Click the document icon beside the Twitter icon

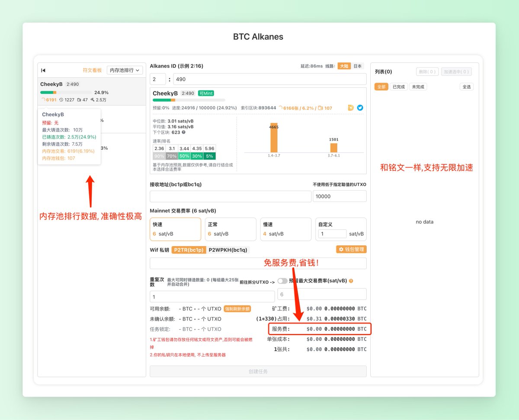(351, 108)
